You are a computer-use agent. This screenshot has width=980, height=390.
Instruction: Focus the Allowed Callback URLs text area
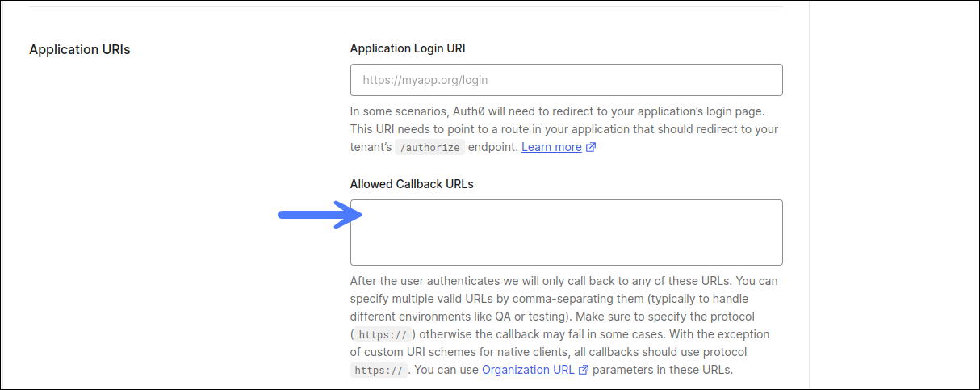pyautogui.click(x=566, y=233)
